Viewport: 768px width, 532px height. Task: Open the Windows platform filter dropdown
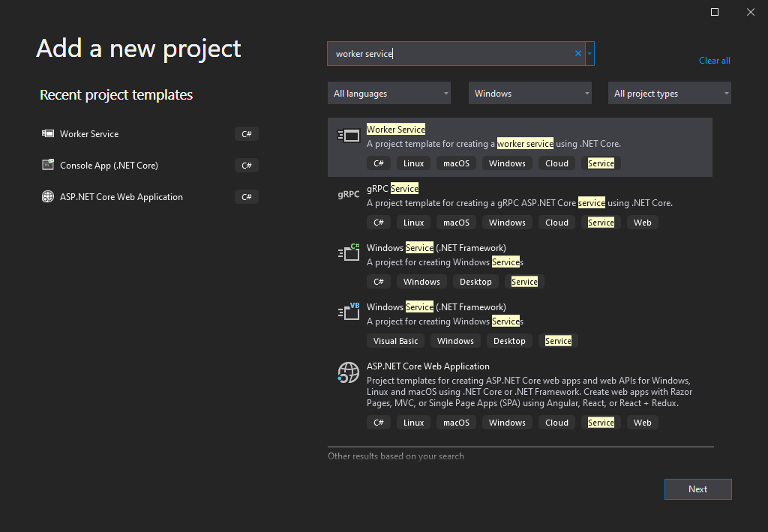coord(529,94)
